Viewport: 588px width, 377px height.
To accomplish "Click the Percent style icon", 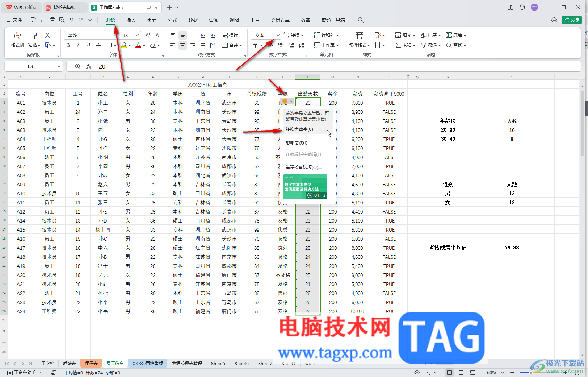I will (271, 45).
